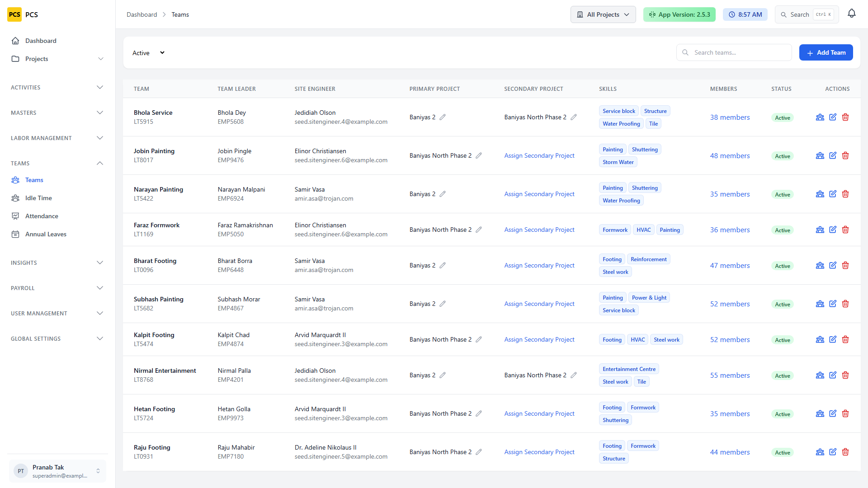The width and height of the screenshot is (868, 488).
Task: Edit the Jobin Painting team
Action: [x=833, y=155]
